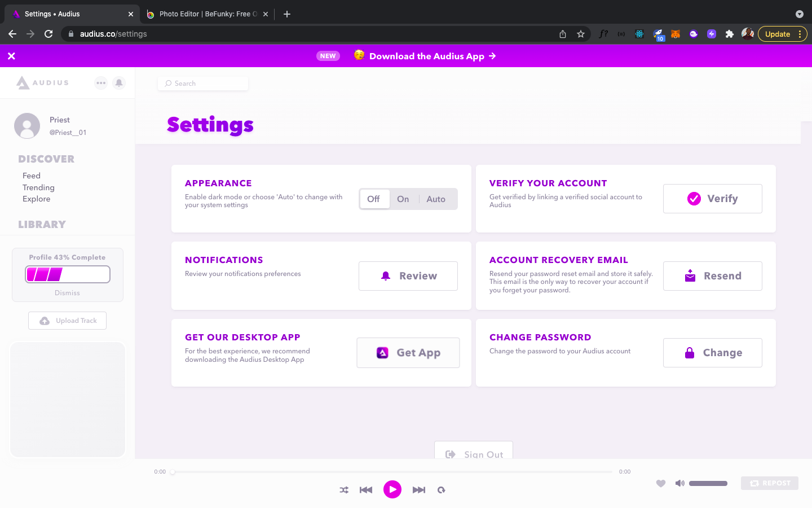Toggle repeat in the player
Viewport: 812px width, 508px height.
(442, 490)
